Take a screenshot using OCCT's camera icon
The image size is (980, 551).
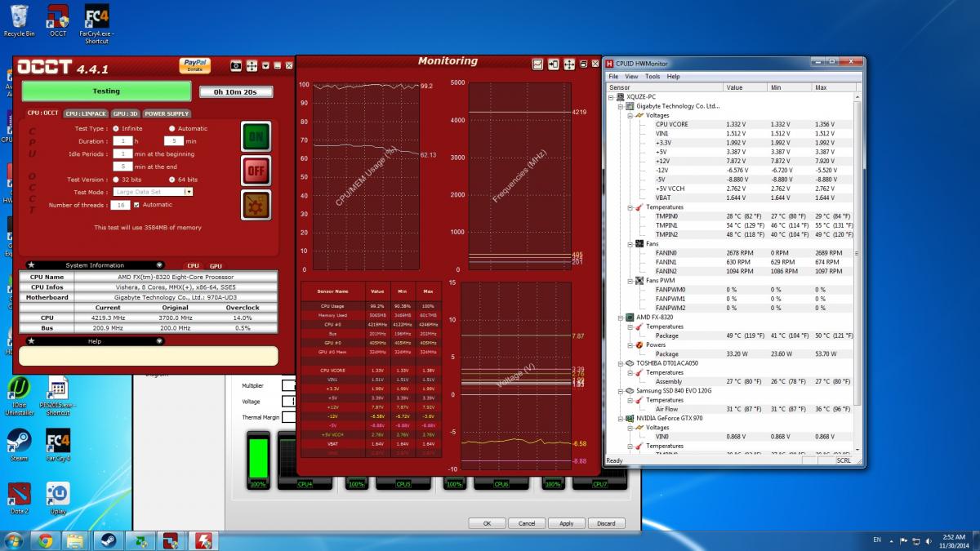point(236,65)
